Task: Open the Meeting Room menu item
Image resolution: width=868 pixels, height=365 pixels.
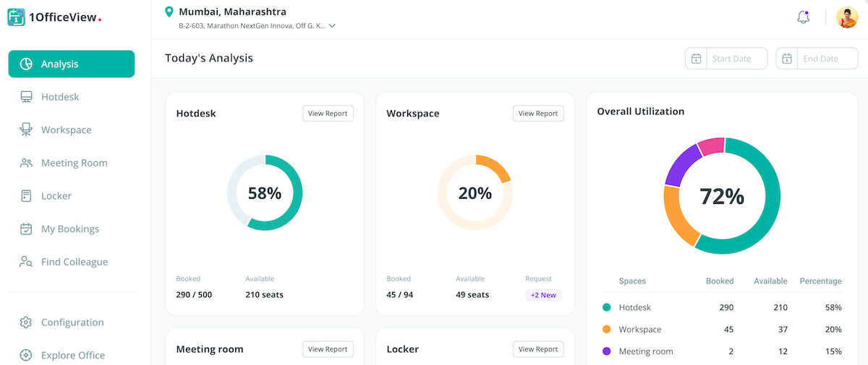Action: [x=74, y=163]
